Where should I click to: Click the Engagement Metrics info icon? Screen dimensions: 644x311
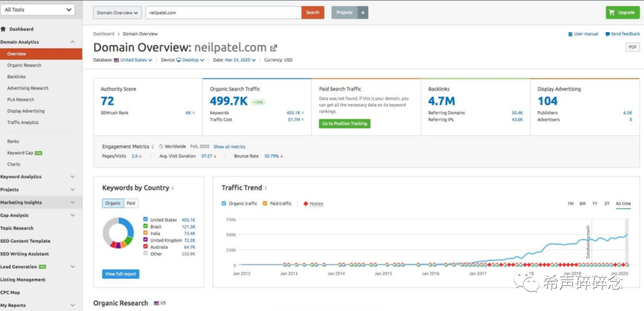coord(153,147)
